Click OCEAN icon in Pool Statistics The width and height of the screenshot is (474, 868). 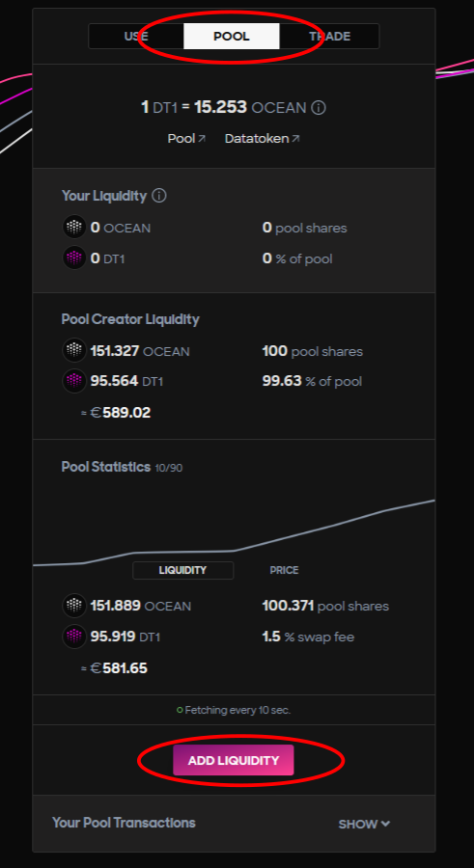[x=74, y=606]
